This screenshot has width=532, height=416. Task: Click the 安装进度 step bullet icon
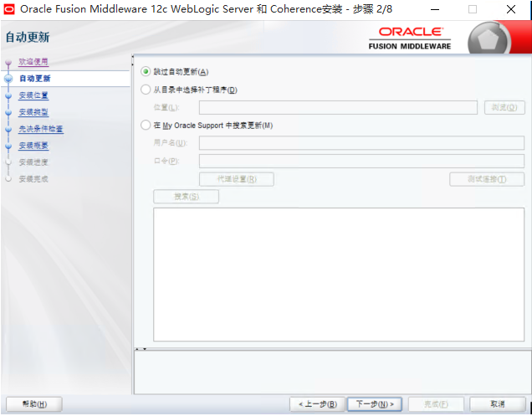coord(8,162)
